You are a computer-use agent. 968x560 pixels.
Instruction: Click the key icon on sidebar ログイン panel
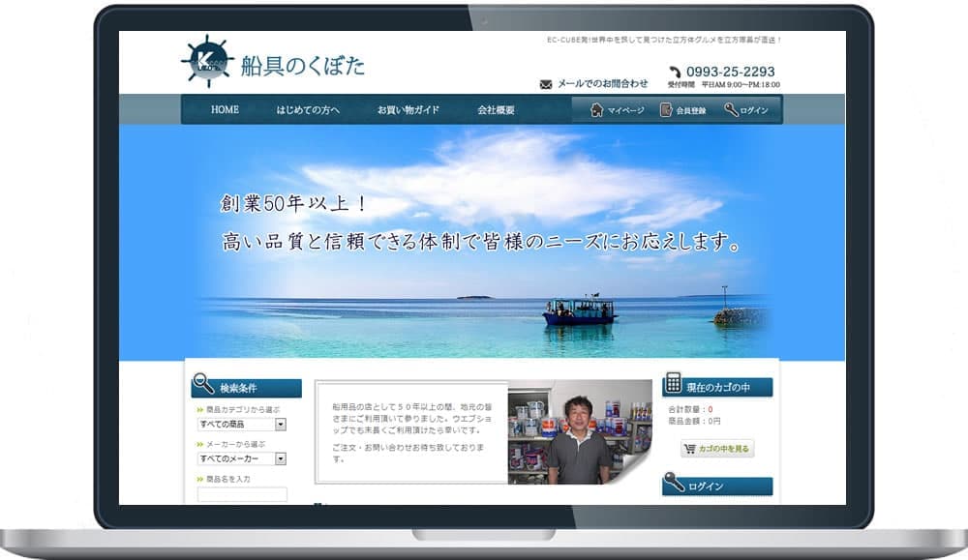[674, 482]
